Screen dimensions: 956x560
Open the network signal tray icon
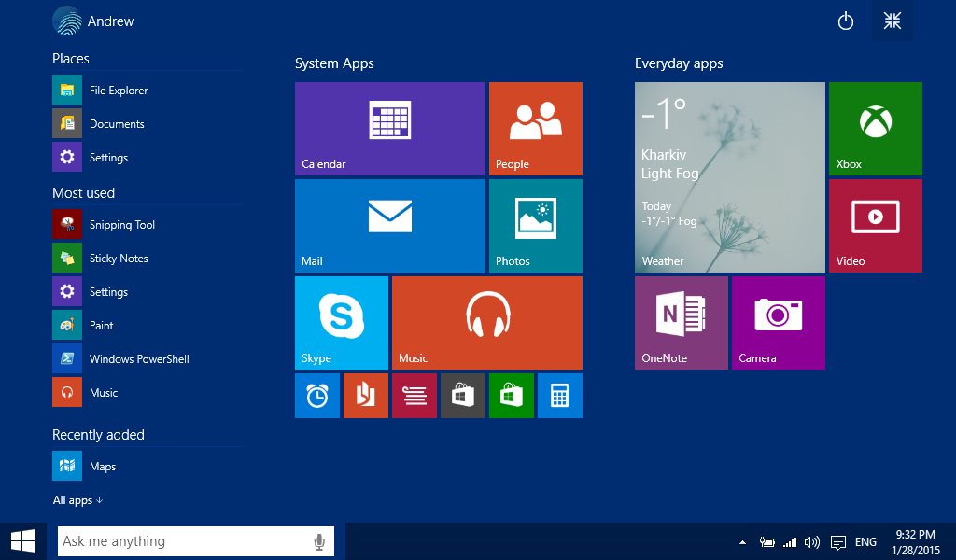pyautogui.click(x=790, y=541)
